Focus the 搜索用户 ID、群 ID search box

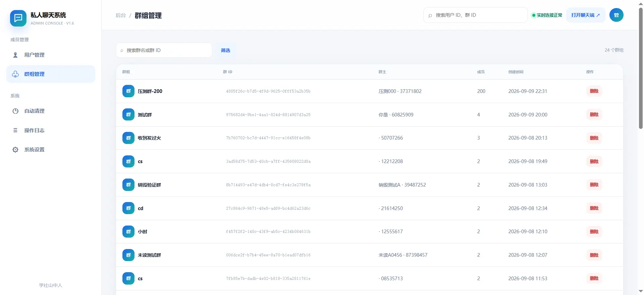coord(476,15)
